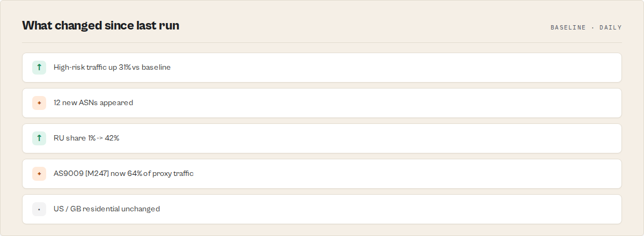This screenshot has height=236, width=644.
Task: Click the word baseline in the high-risk row
Action: coord(156,68)
